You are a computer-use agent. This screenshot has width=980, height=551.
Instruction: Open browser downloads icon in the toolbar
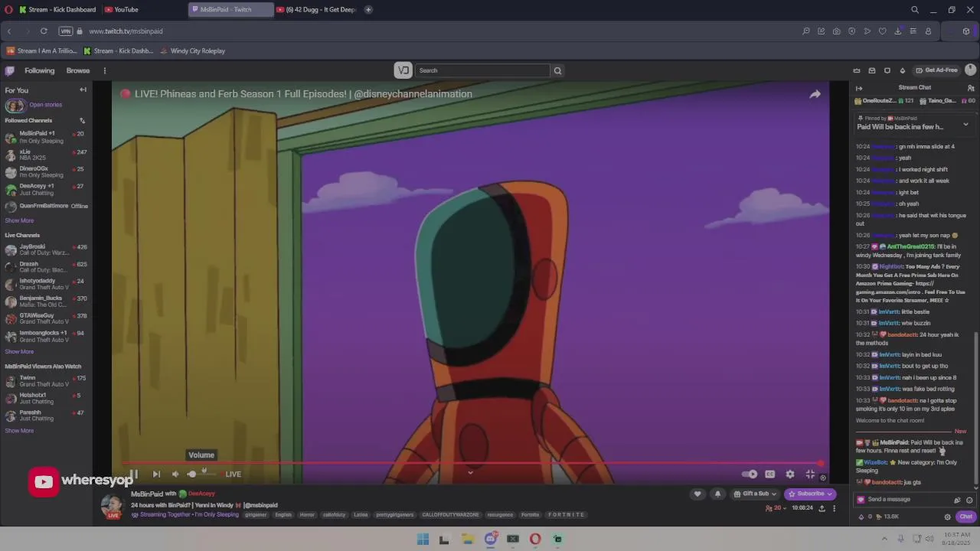coord(897,31)
